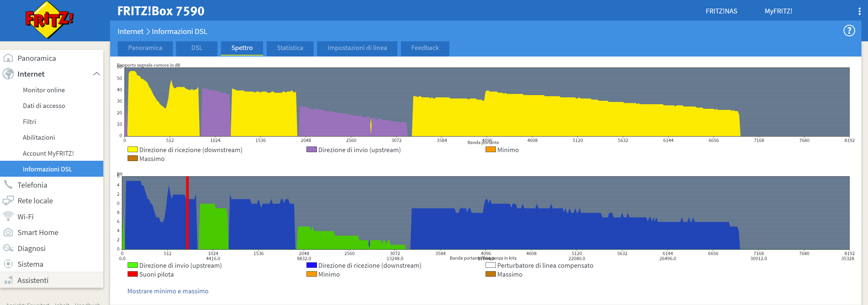Viewport: 868px width, 305px height.
Task: Switch to the Statistica tab
Action: point(290,48)
